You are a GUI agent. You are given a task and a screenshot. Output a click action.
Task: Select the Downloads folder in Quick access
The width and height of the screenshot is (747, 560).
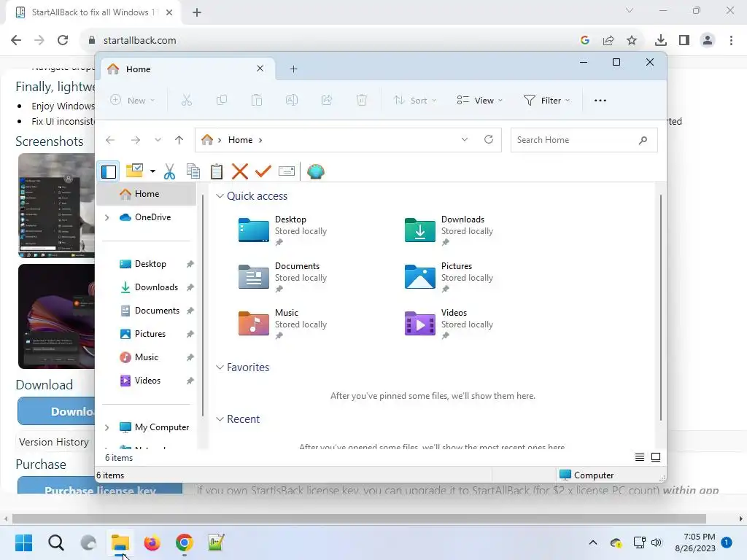(449, 231)
